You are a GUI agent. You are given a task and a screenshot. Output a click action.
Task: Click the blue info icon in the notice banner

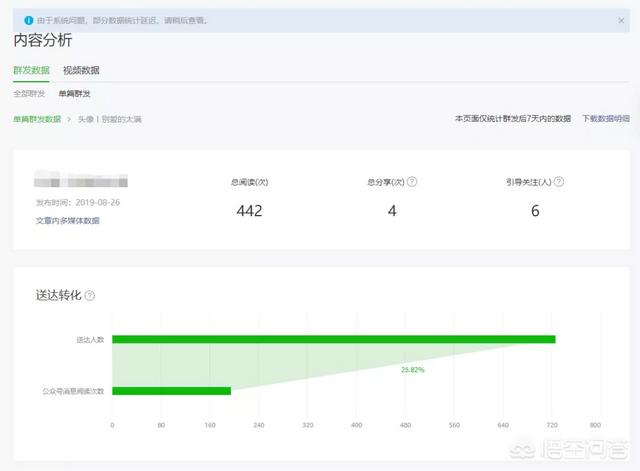(28, 20)
